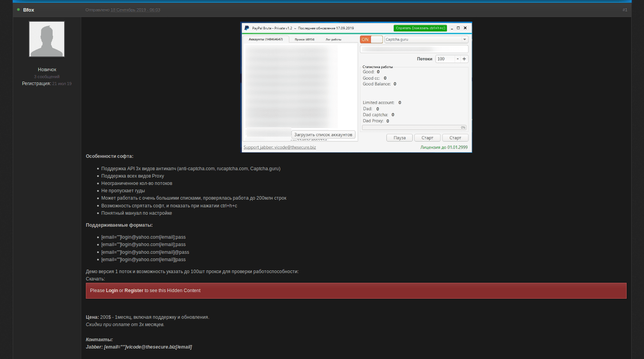Click the Limited account: 0 statistic
644x359 pixels.
(382, 103)
